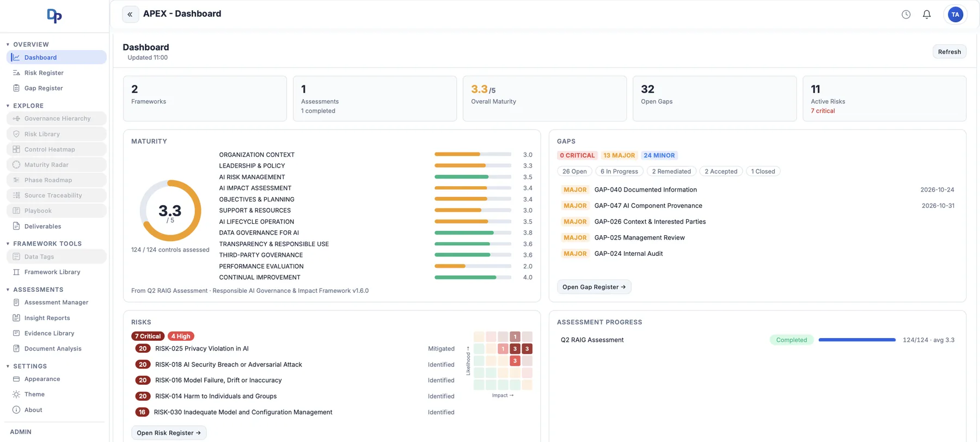Click the Framework Library icon
Viewport: 980px width, 442px height.
pyautogui.click(x=16, y=272)
